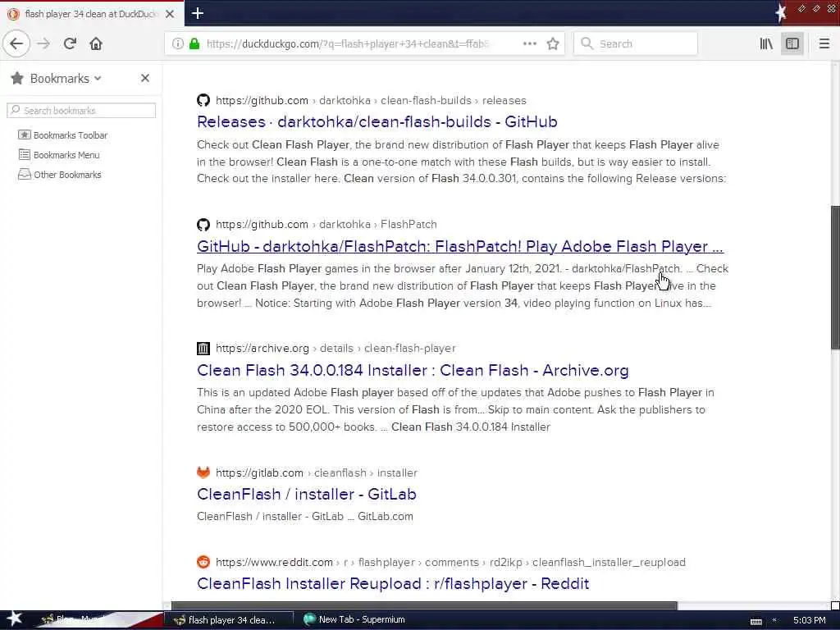Open page actions three-dots menu
Viewport: 840px width, 630px height.
529,43
